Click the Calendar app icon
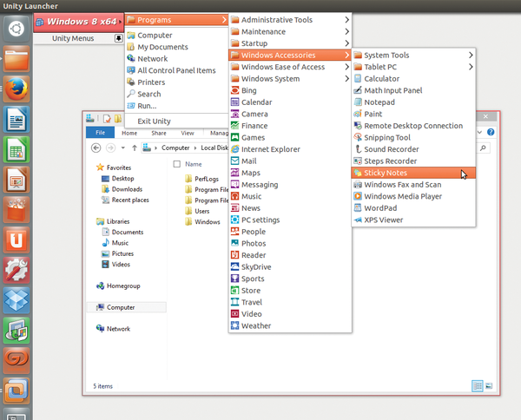The height and width of the screenshot is (420, 521). 235,102
